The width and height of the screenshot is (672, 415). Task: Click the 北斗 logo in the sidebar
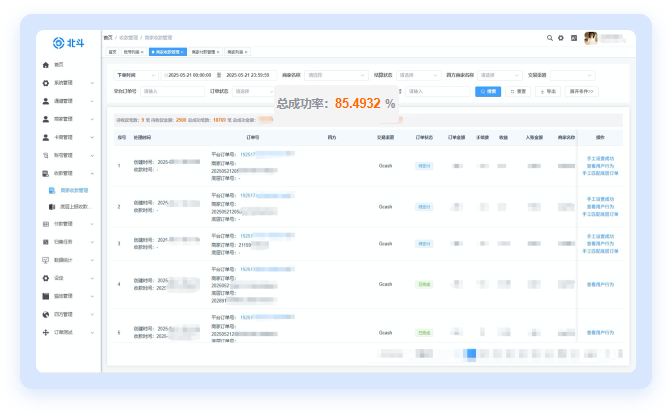point(69,42)
